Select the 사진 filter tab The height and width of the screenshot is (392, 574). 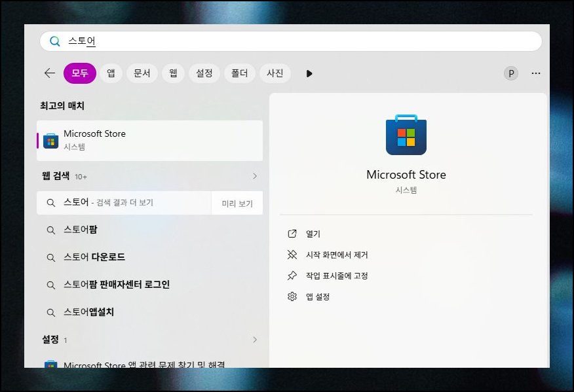pos(275,73)
